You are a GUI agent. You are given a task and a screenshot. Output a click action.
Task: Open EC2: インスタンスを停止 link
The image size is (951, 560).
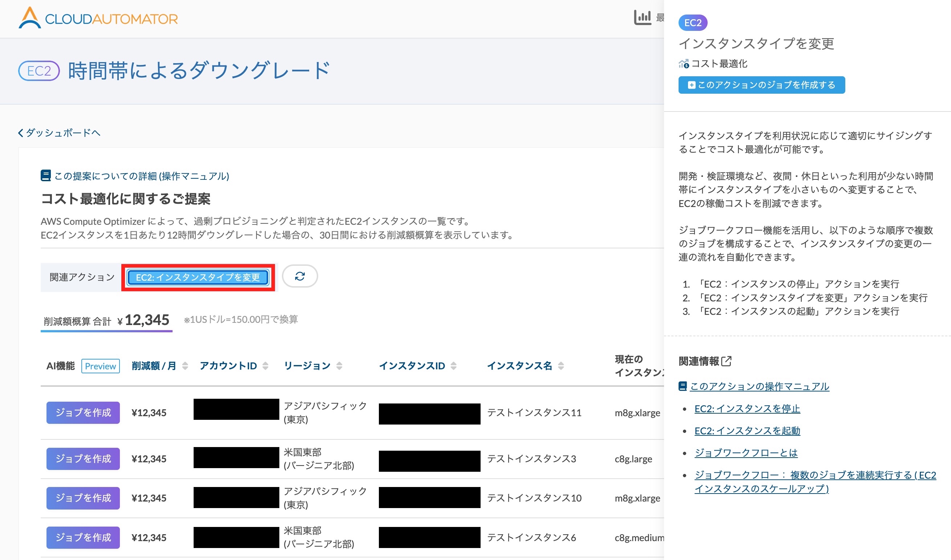[x=747, y=409]
